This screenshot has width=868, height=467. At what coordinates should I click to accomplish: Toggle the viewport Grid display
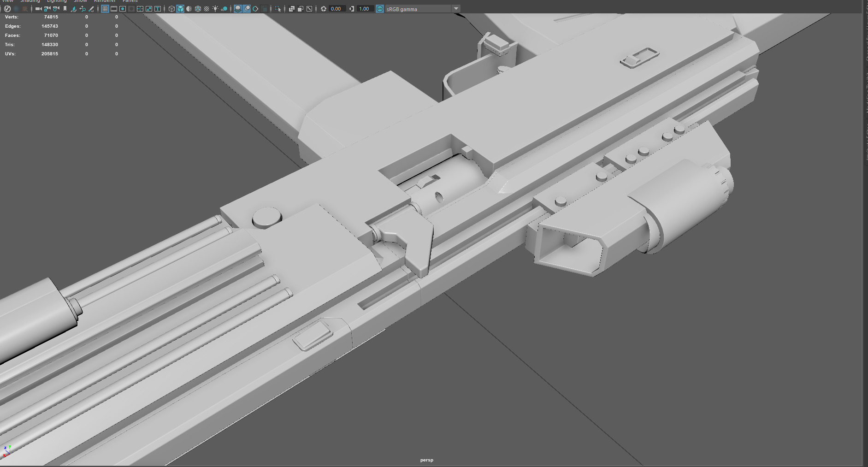(105, 9)
